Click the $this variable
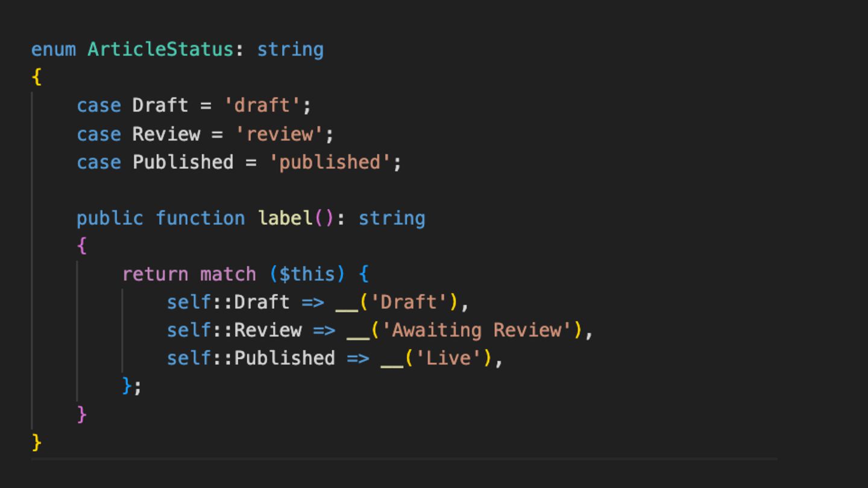Screen dimensions: 868x488 point(307,274)
